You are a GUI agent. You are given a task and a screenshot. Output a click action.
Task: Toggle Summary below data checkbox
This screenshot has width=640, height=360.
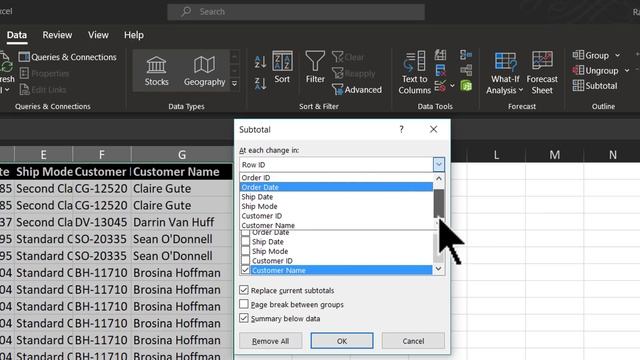pyautogui.click(x=244, y=318)
